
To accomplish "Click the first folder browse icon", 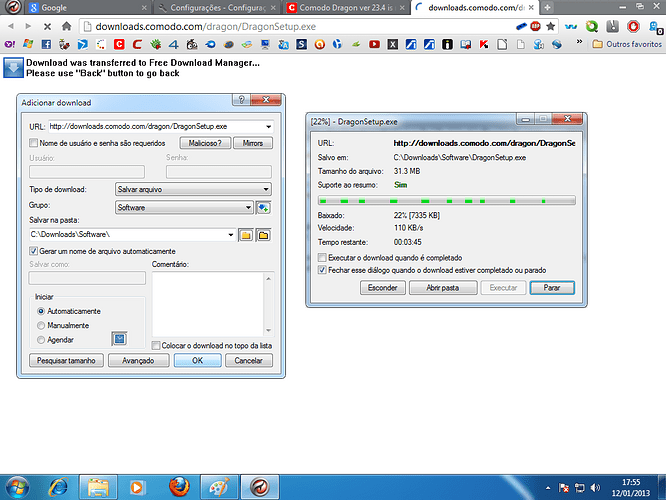I will click(x=246, y=235).
